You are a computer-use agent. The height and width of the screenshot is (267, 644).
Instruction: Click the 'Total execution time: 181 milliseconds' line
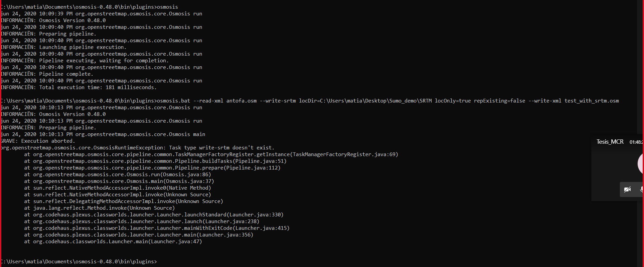click(x=98, y=87)
